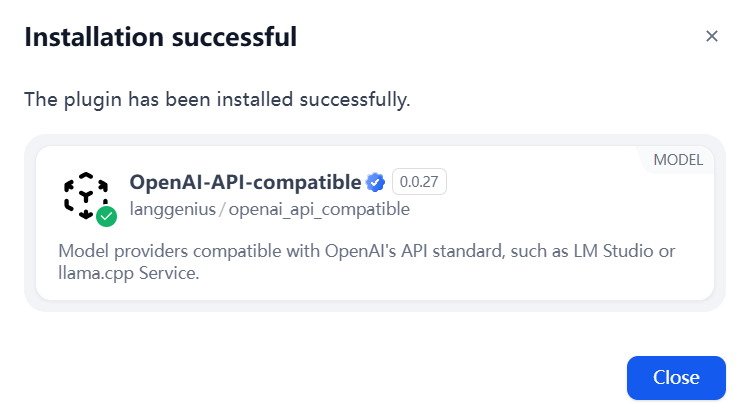This screenshot has height=416, width=745.
Task: Click the OpenAI-API-compatible plugin title
Action: coord(245,182)
